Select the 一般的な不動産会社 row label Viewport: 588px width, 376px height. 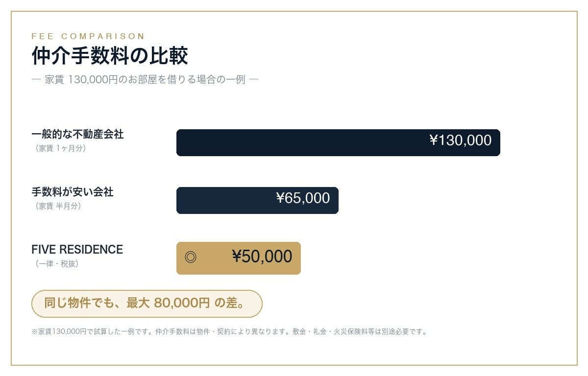coord(77,134)
